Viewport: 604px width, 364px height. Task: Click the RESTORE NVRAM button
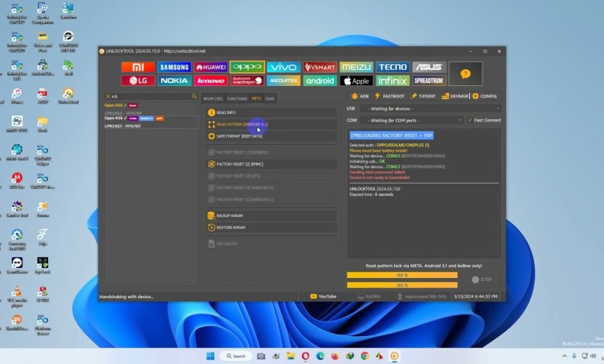click(271, 228)
